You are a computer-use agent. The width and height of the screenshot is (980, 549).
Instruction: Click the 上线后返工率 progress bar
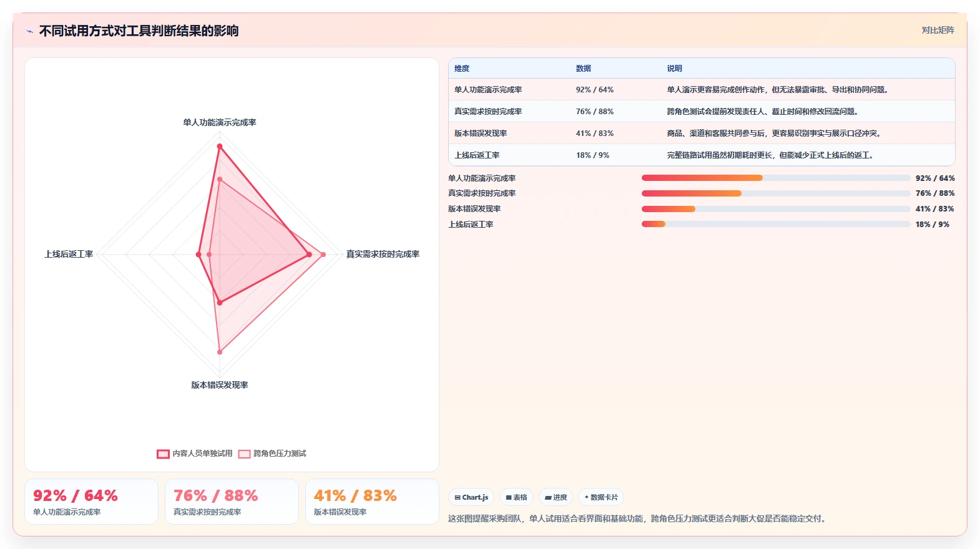[775, 224]
